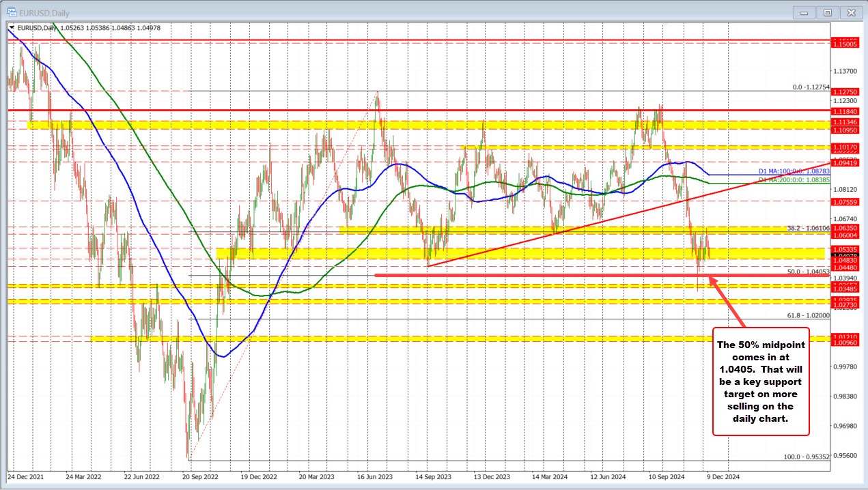The image size is (868, 490).
Task: Click the red 1.15005 price tag
Action: coord(845,44)
